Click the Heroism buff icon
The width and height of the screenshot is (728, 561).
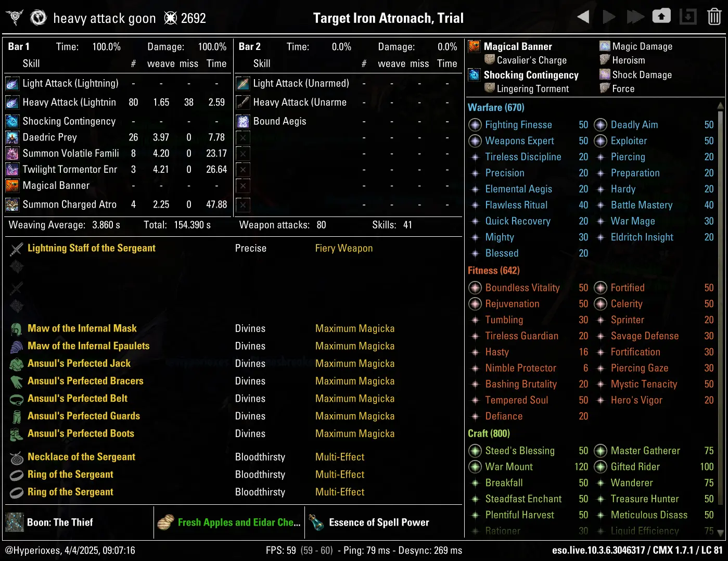click(x=605, y=60)
